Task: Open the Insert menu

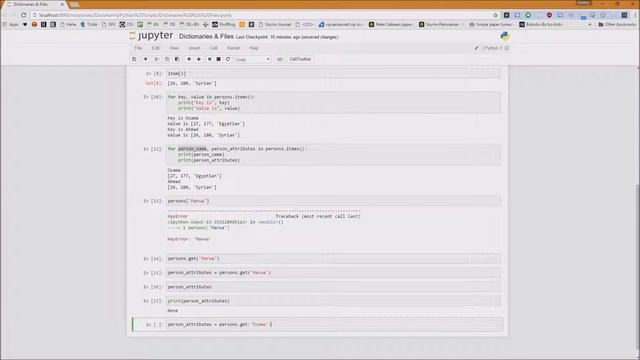Action: coord(194,48)
